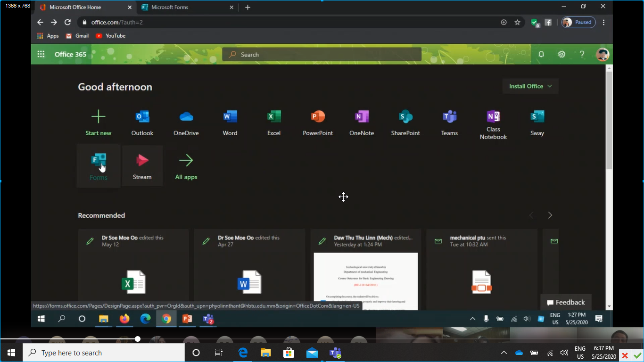Switch to the Microsoft Forms tab
The width and height of the screenshot is (644, 362).
click(x=188, y=7)
